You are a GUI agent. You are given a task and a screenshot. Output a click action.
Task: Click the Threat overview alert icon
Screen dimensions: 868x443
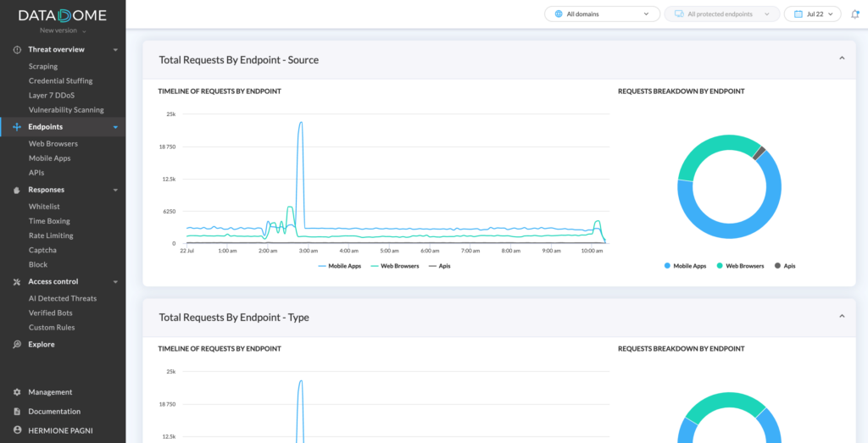[17, 50]
